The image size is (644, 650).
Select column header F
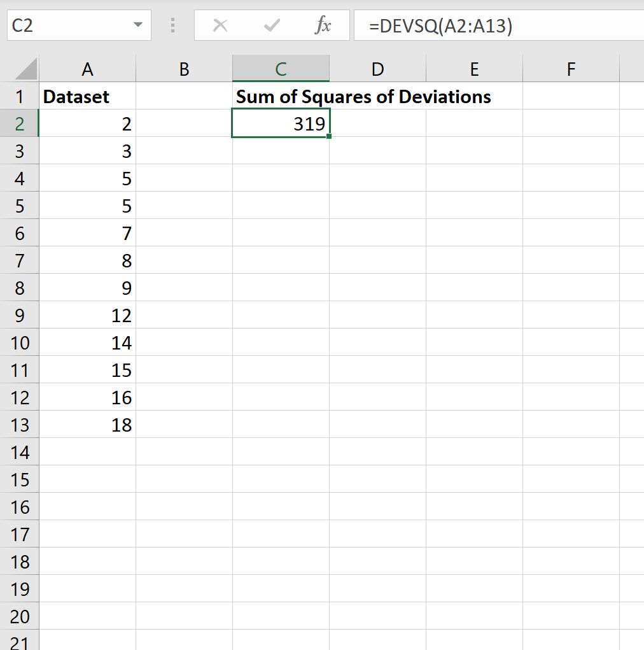click(x=570, y=68)
